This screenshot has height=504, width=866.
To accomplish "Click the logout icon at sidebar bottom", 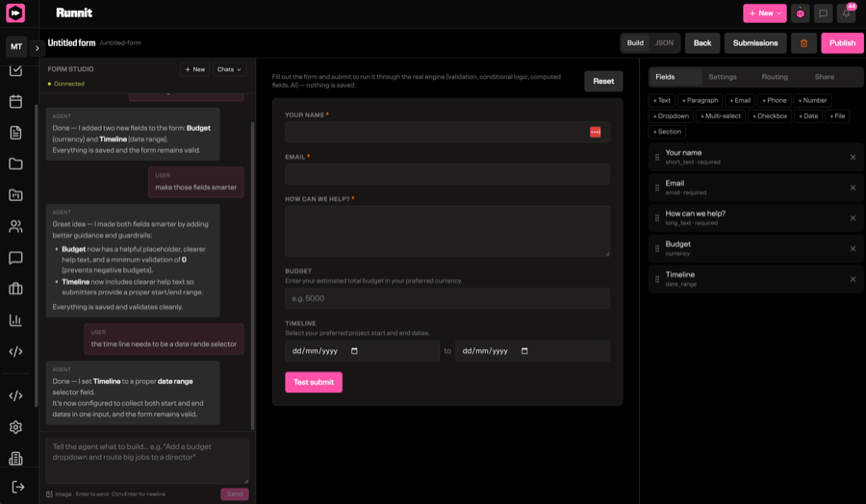I will click(17, 487).
